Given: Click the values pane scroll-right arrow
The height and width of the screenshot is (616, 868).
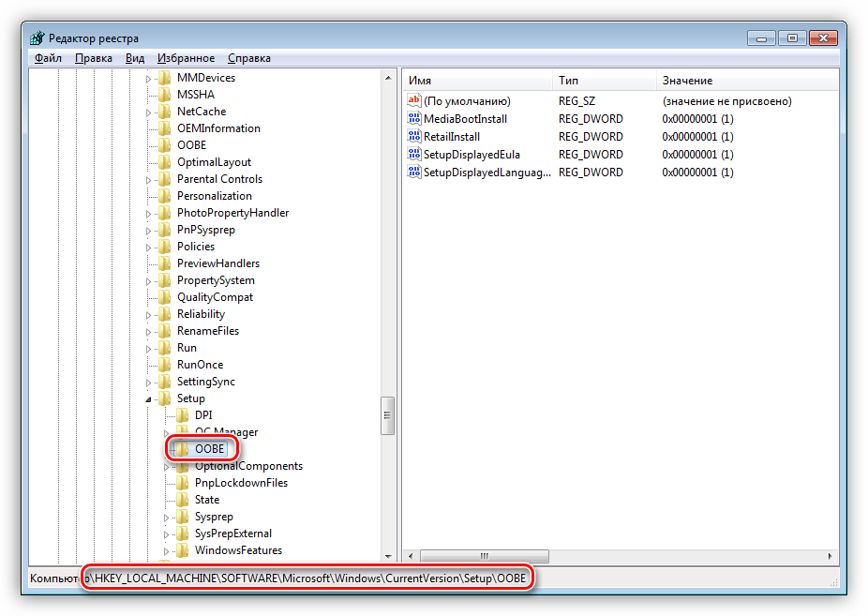Looking at the screenshot, I should coord(830,556).
